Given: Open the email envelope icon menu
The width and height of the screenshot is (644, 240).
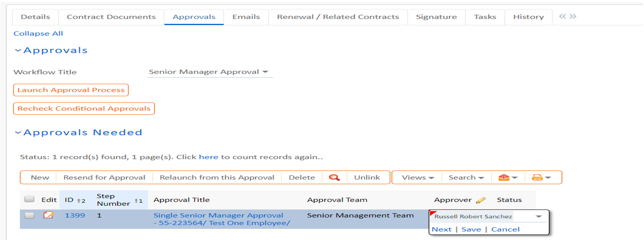Looking at the screenshot, I should 508,178.
